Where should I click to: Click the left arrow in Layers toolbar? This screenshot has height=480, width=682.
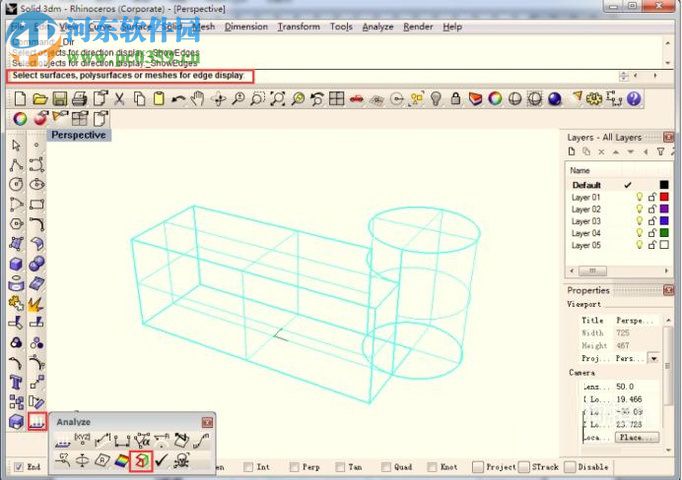tap(645, 152)
